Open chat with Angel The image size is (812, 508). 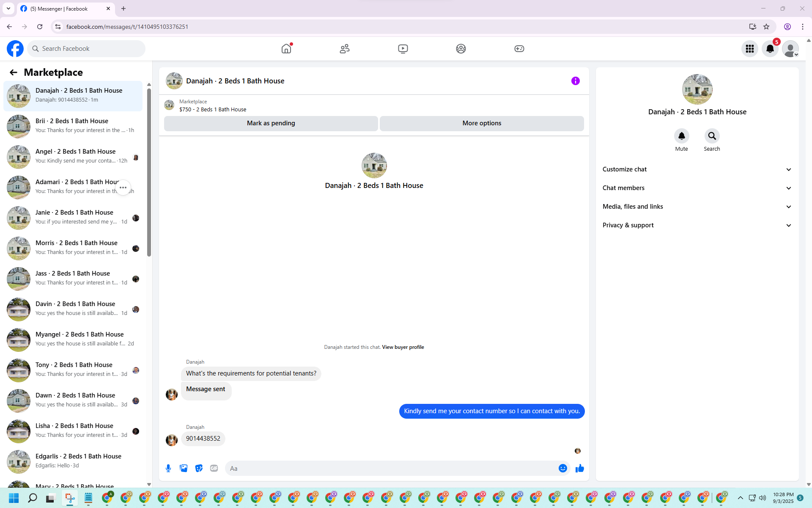pos(73,157)
